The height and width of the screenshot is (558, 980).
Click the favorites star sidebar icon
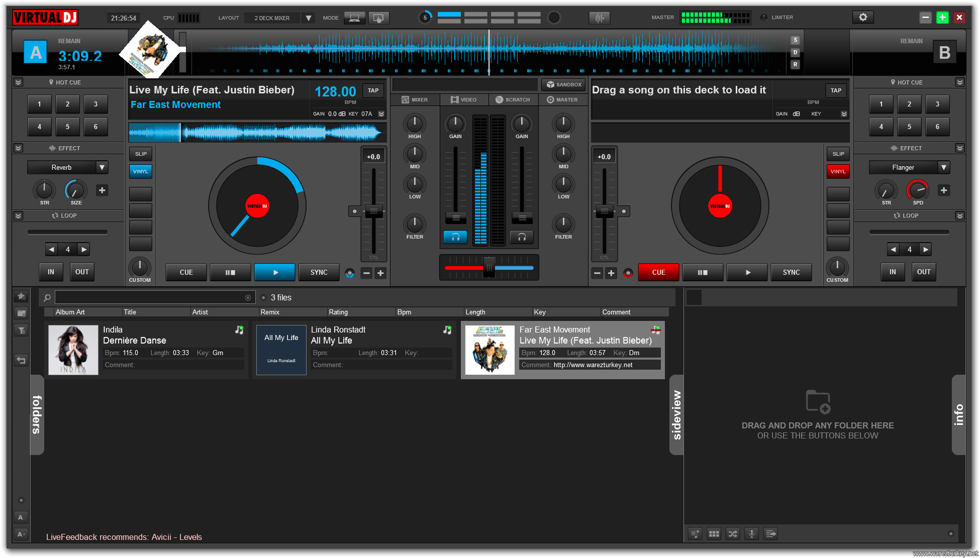click(x=21, y=296)
